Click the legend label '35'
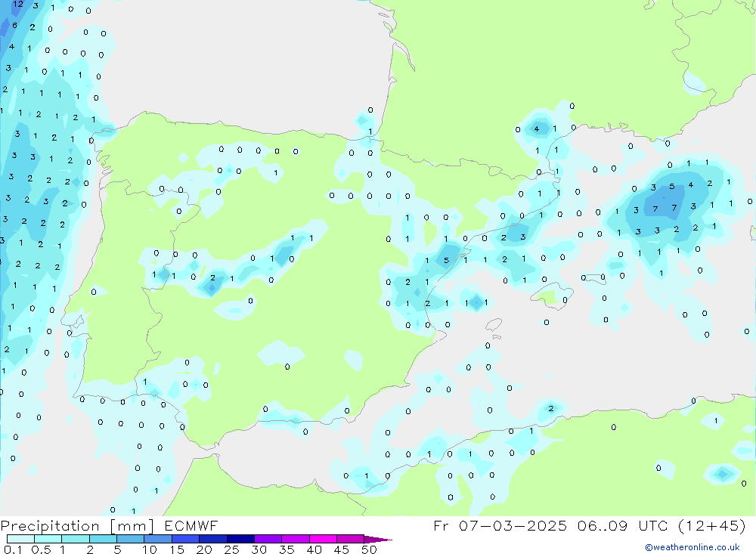Viewport: 756px width, 554px height. tap(287, 549)
